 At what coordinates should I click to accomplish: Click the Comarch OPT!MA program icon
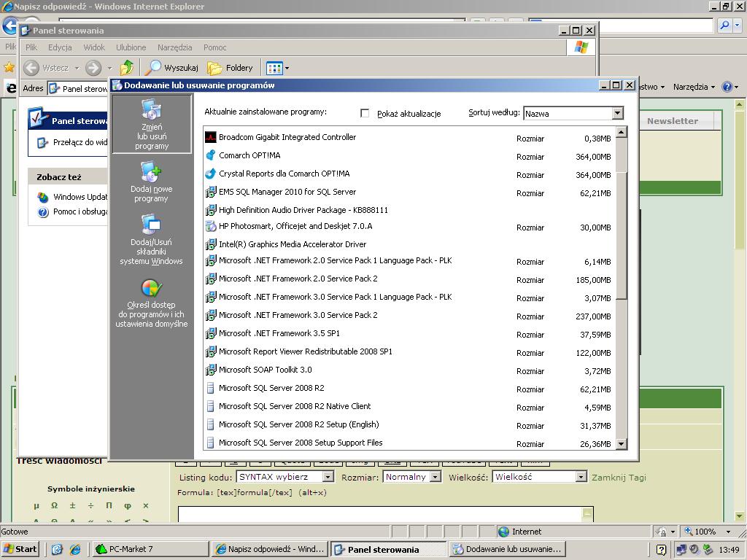211,156
